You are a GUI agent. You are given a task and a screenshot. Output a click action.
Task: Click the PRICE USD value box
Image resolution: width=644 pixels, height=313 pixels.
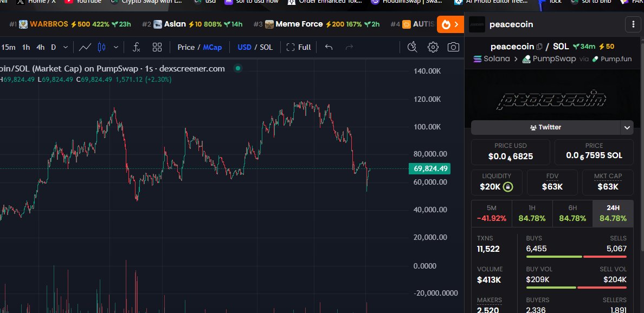point(510,152)
